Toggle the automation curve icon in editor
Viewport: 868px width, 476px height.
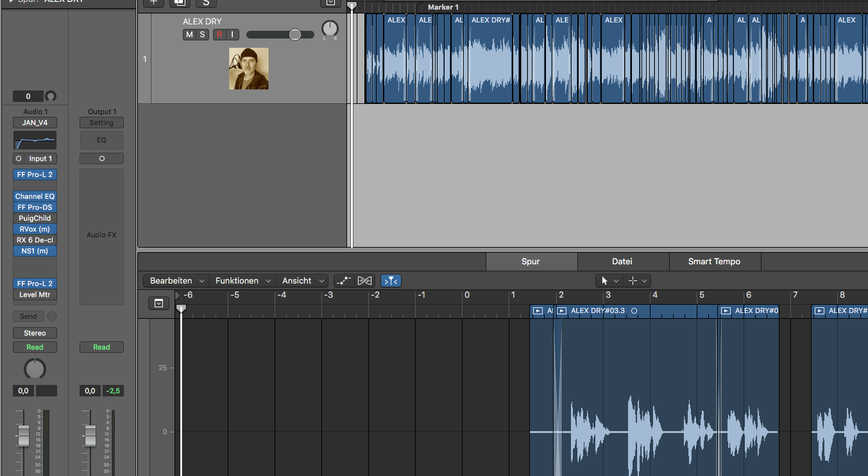[x=344, y=280]
